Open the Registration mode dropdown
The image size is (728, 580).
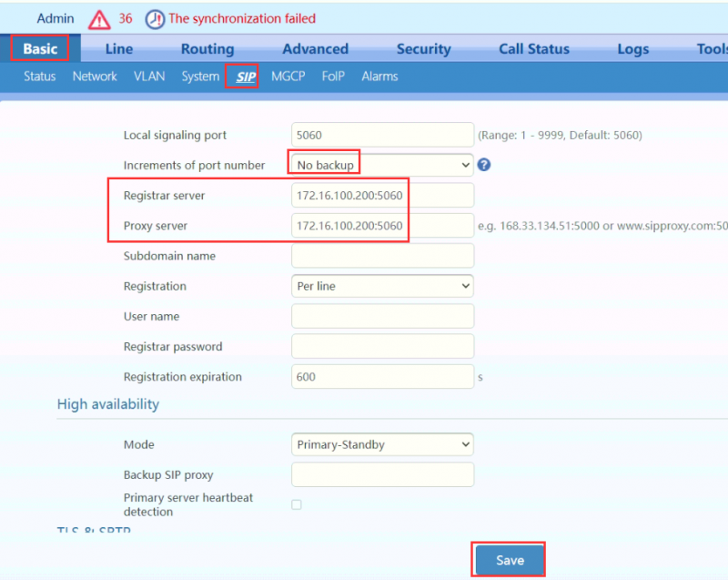pyautogui.click(x=381, y=286)
